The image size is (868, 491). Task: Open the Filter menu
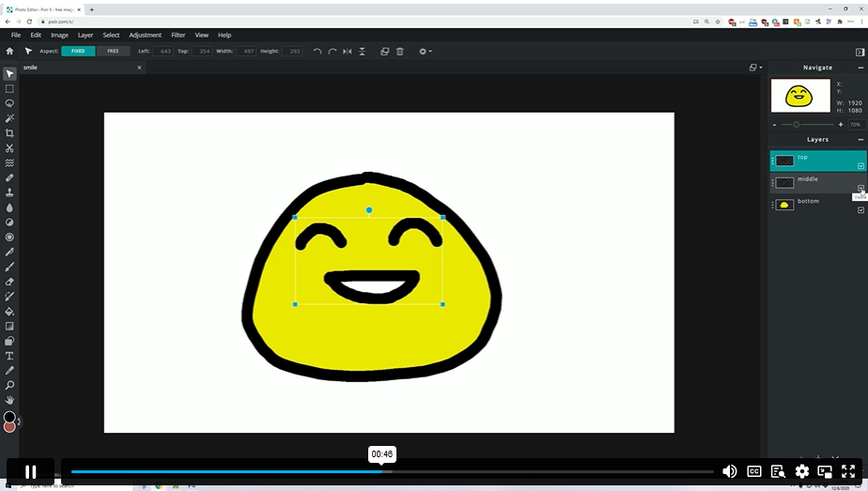coord(178,35)
